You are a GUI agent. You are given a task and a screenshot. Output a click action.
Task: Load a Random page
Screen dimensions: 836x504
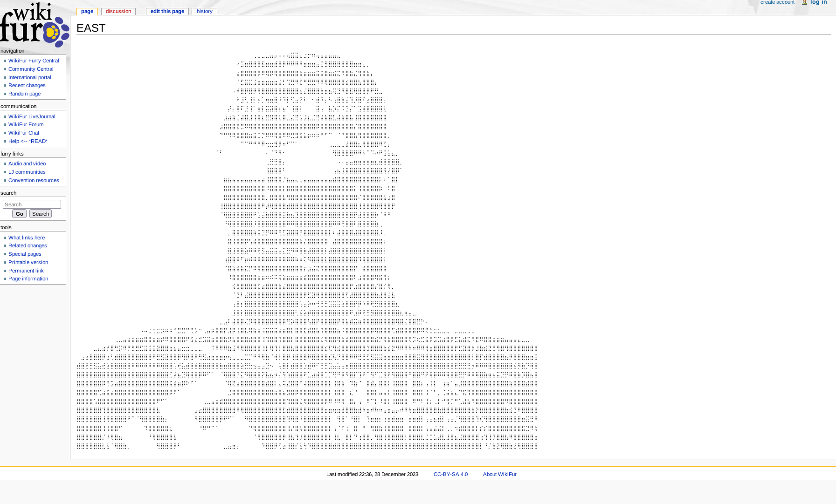click(x=24, y=94)
